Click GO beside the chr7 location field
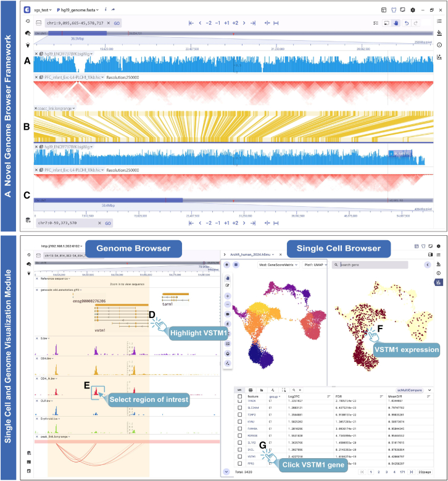448x481 pixels. [x=108, y=223]
